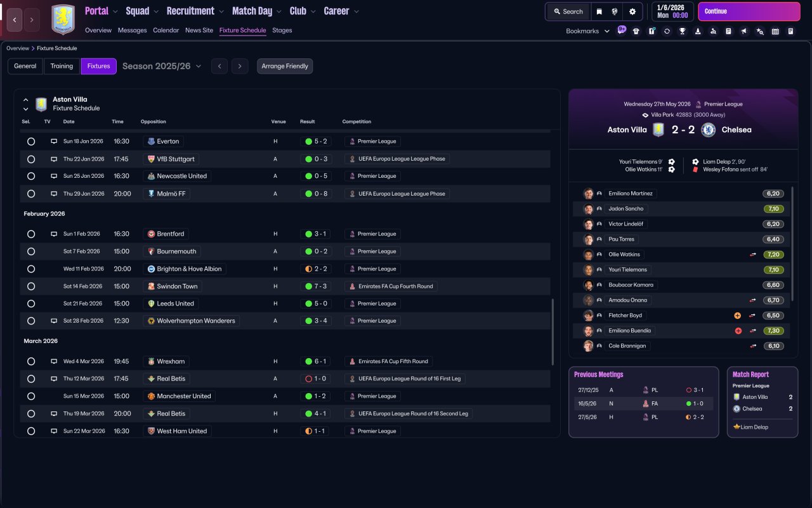
Task: Click Ollie Watkins substitution arrows icon
Action: (x=753, y=255)
